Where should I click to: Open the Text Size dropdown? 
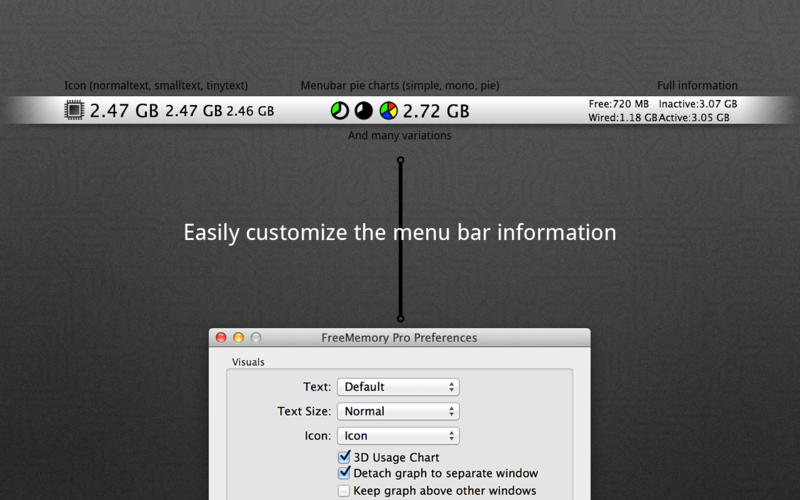pos(398,411)
